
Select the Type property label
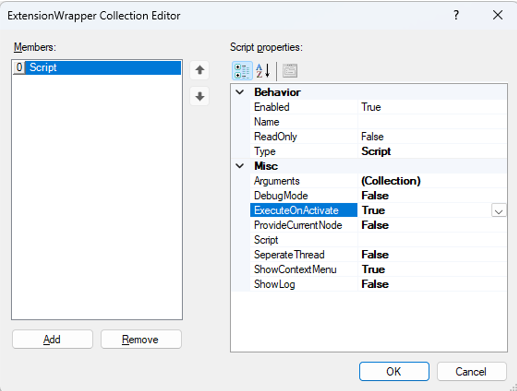[x=265, y=151]
